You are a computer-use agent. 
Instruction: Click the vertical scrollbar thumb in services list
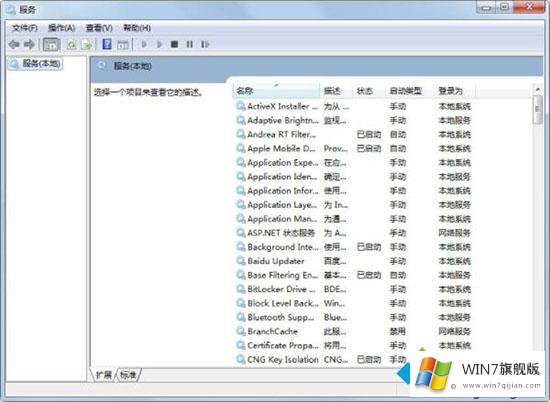coord(537,109)
